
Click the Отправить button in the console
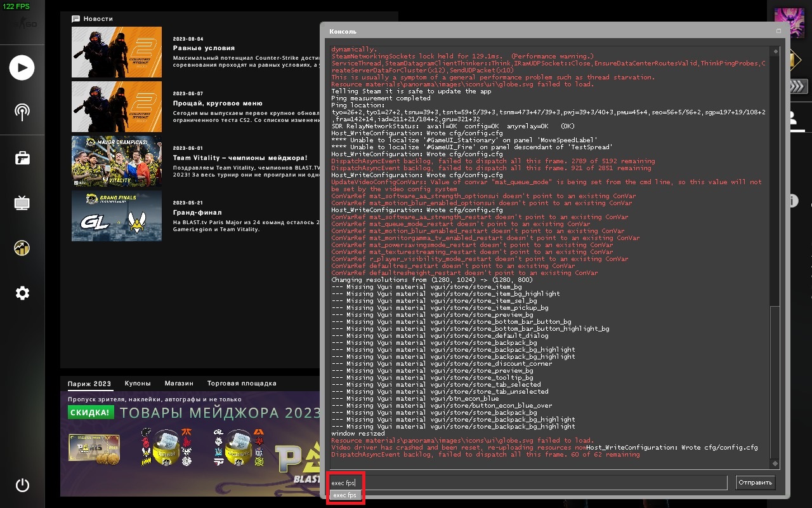point(756,483)
